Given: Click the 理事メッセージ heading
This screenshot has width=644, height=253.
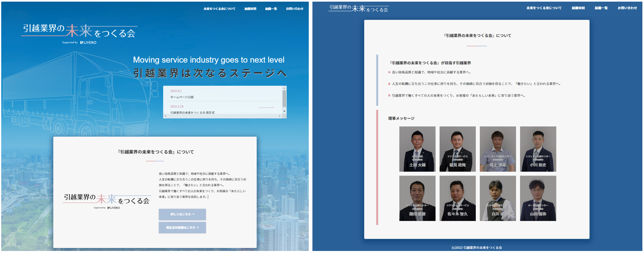Looking at the screenshot, I should tap(401, 119).
